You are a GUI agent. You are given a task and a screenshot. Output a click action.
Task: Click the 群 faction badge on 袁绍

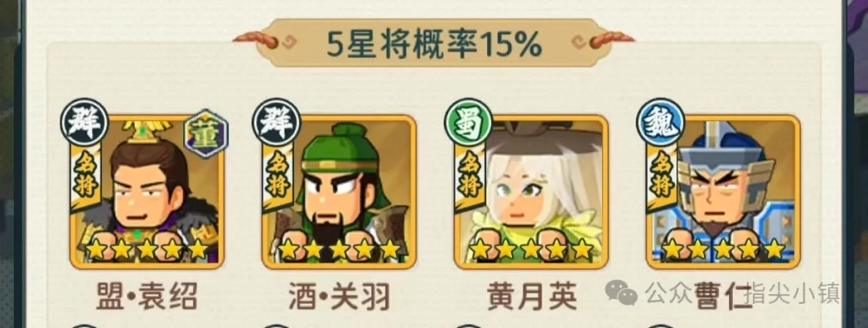[x=84, y=122]
